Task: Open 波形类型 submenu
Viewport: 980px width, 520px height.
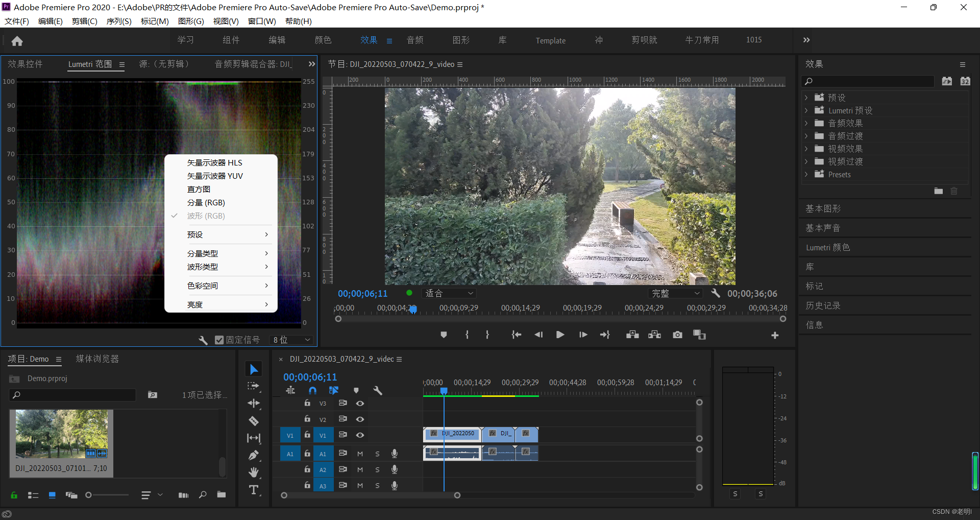Action: click(221, 267)
